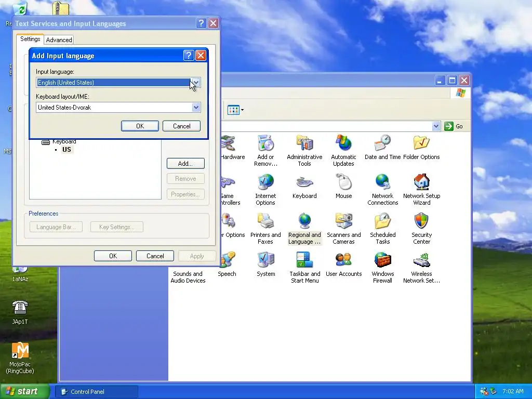Select the JAp1T desktop phone icon

20,312
